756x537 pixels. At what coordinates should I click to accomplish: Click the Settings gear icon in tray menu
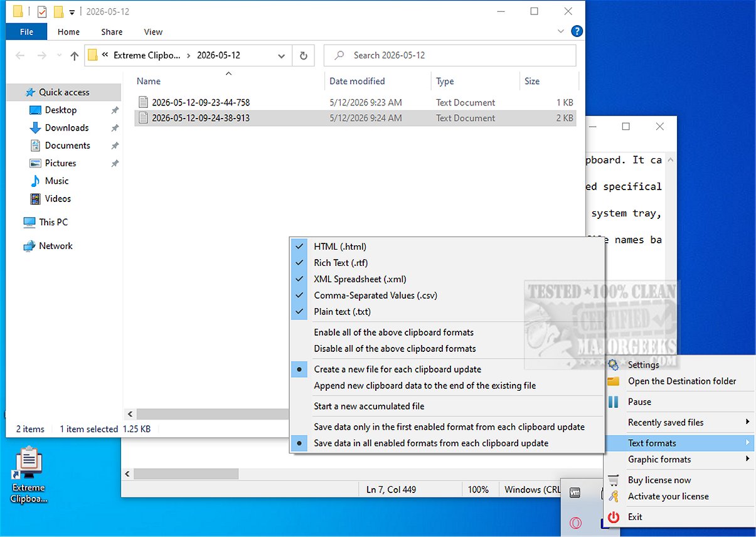coord(614,364)
